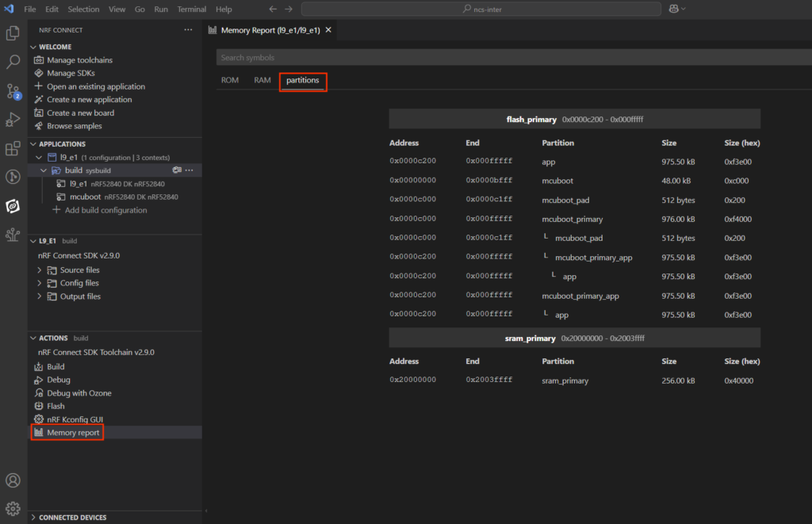Go forward with the right arrow
The height and width of the screenshot is (524, 812).
(x=289, y=9)
